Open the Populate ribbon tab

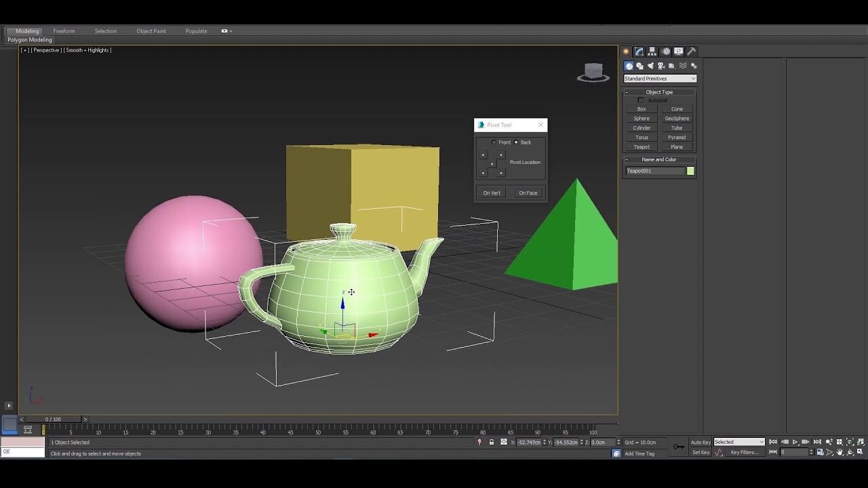[x=196, y=30]
